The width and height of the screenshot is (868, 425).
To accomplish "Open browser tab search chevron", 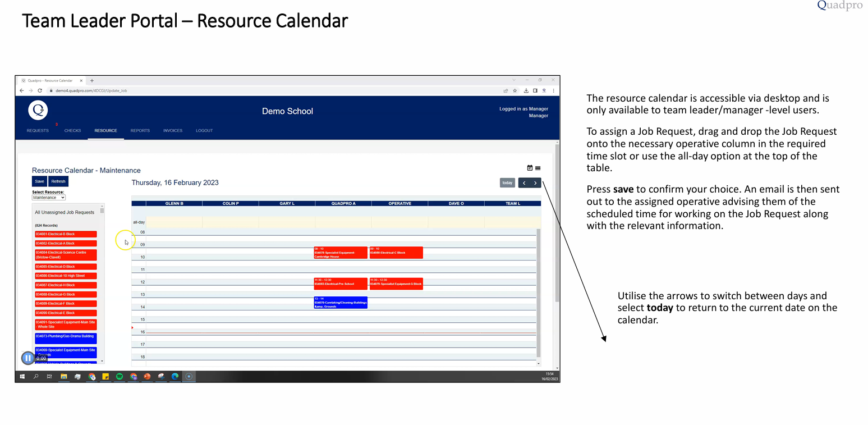I will coord(514,80).
